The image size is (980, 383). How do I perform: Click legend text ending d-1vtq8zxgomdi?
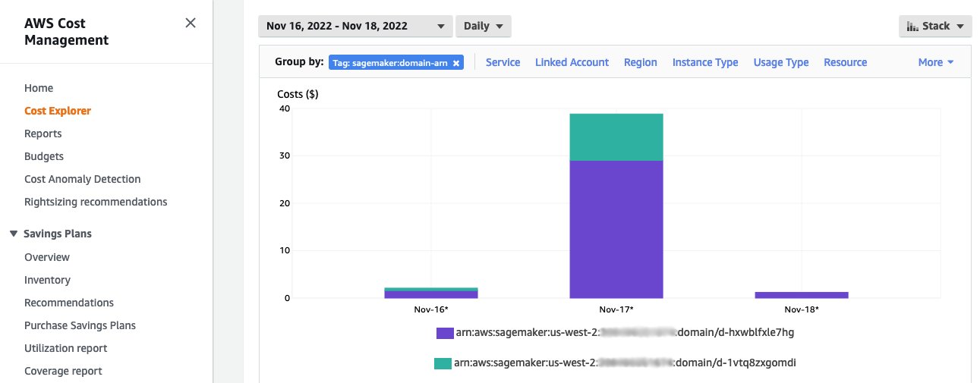point(625,363)
